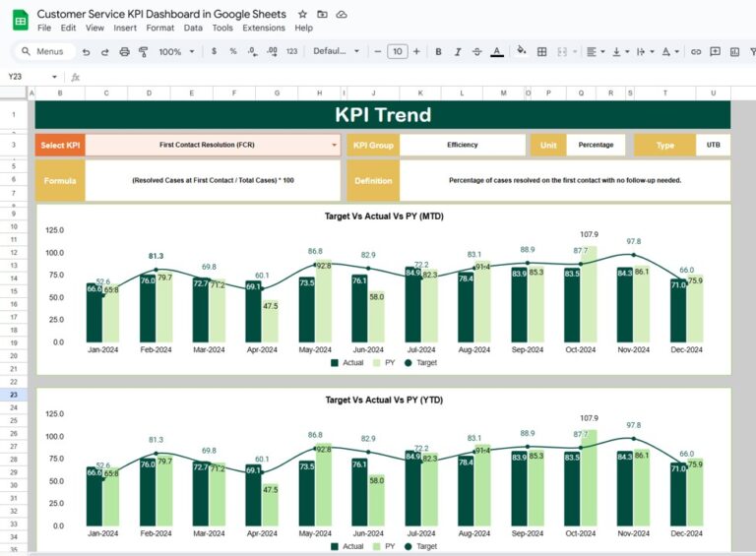Click the Menus search box
This screenshot has height=556, width=756.
pyautogui.click(x=43, y=51)
